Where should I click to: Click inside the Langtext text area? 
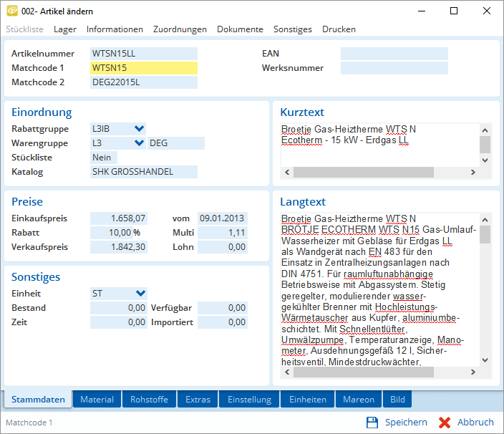point(380,289)
